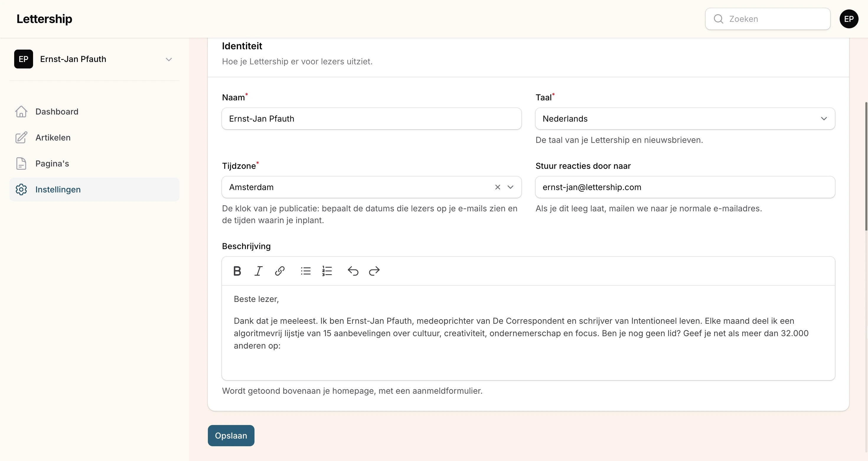Create a numbered list
This screenshot has width=868, height=461.
click(327, 271)
